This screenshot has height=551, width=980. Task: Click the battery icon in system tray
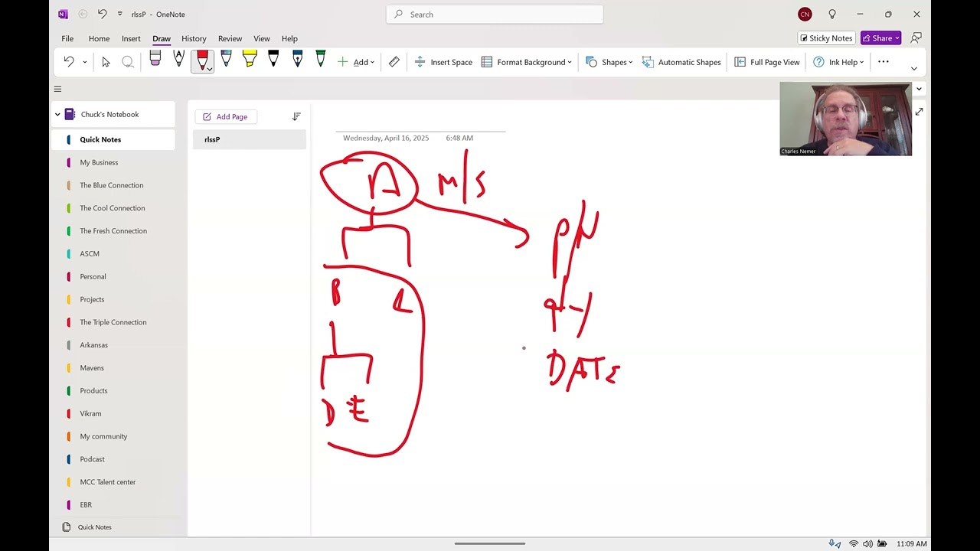[882, 544]
